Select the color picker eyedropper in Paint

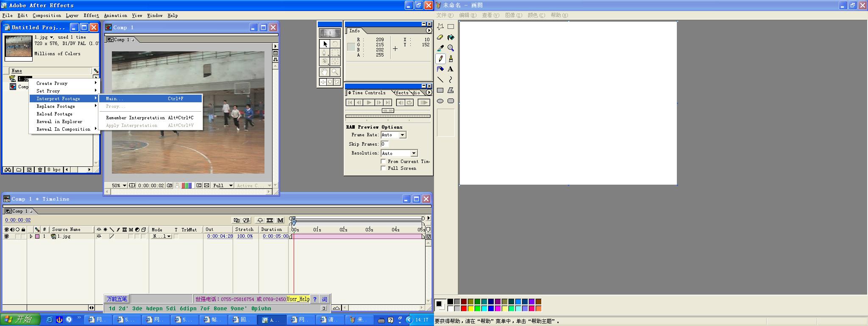(x=440, y=48)
